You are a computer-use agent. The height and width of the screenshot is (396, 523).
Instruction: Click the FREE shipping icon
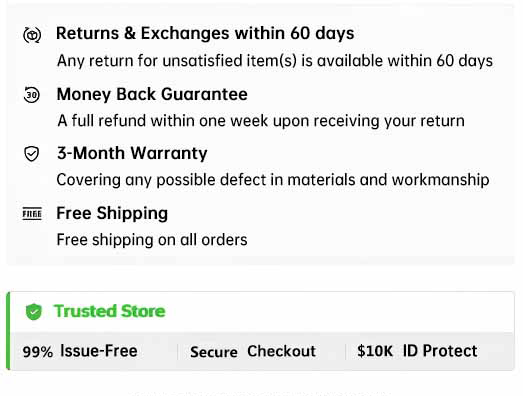tap(32, 214)
